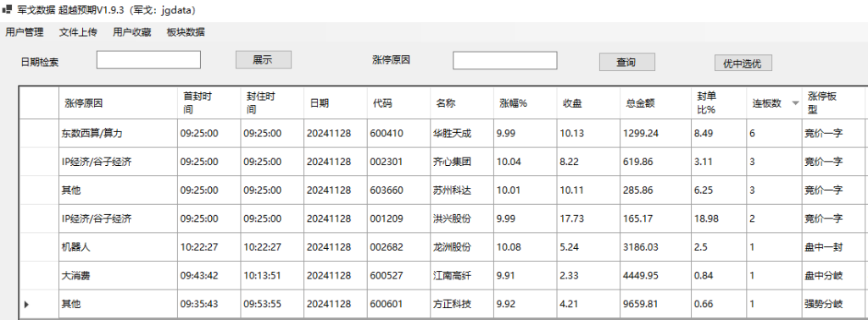The width and height of the screenshot is (868, 320).
Task: Select row header of 华胜天成 row
Action: click(39, 133)
